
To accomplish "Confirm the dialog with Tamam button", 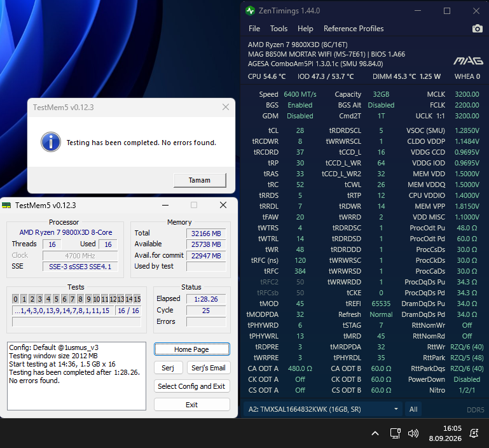I will tap(200, 180).
